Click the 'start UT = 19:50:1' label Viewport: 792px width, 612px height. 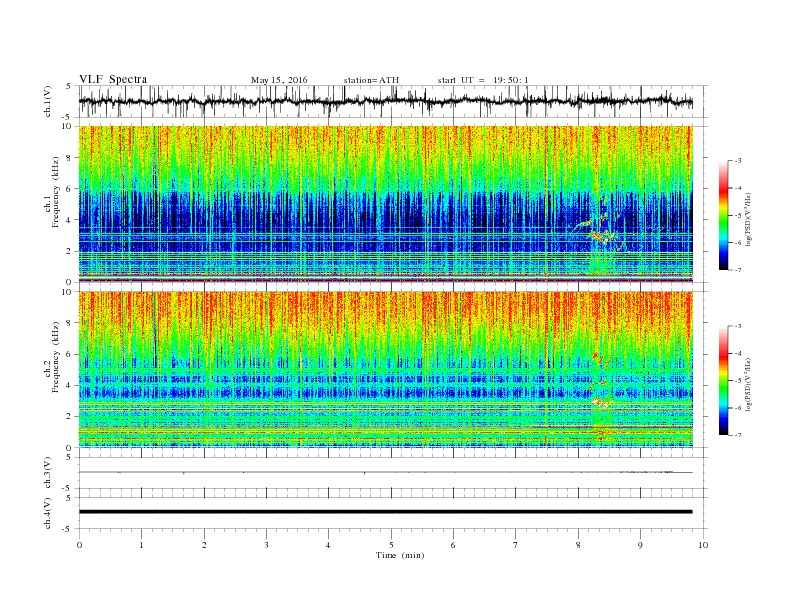coord(483,80)
